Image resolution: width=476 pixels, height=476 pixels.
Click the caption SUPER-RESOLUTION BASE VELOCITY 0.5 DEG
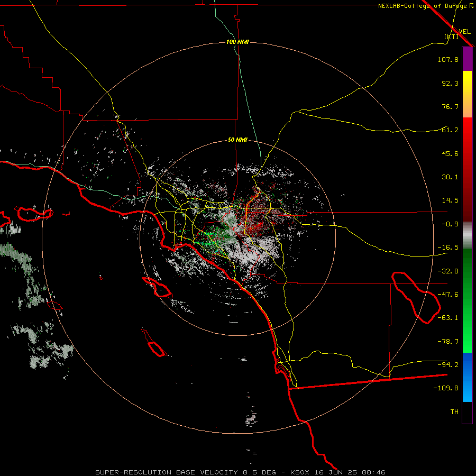(186, 472)
